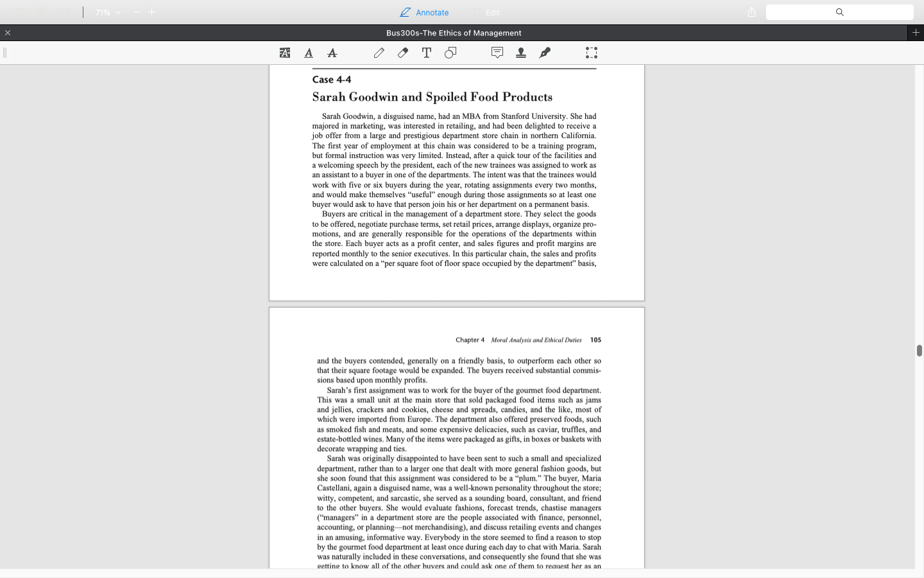Click 'Moral Analysis and Ethical Duties' header text
This screenshot has width=924, height=578.
click(536, 340)
